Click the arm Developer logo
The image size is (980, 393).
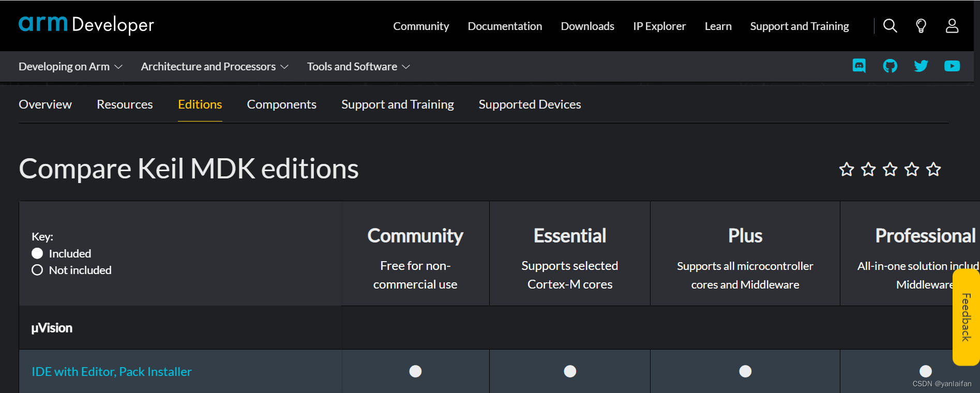(x=86, y=24)
